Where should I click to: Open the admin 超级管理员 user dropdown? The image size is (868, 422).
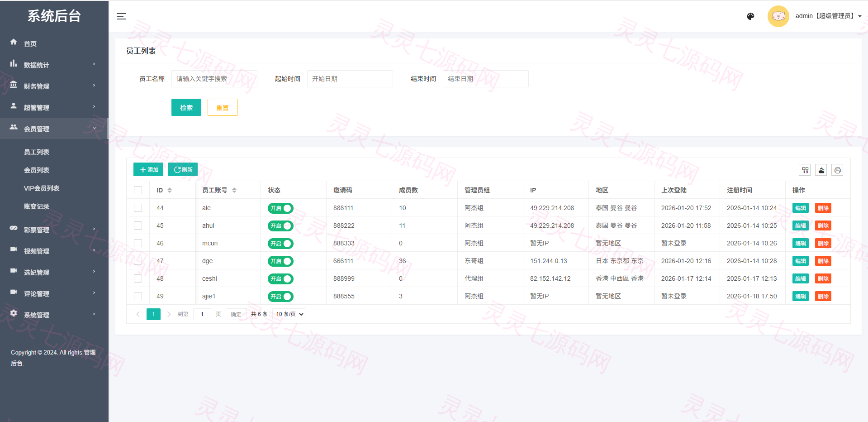coord(828,16)
